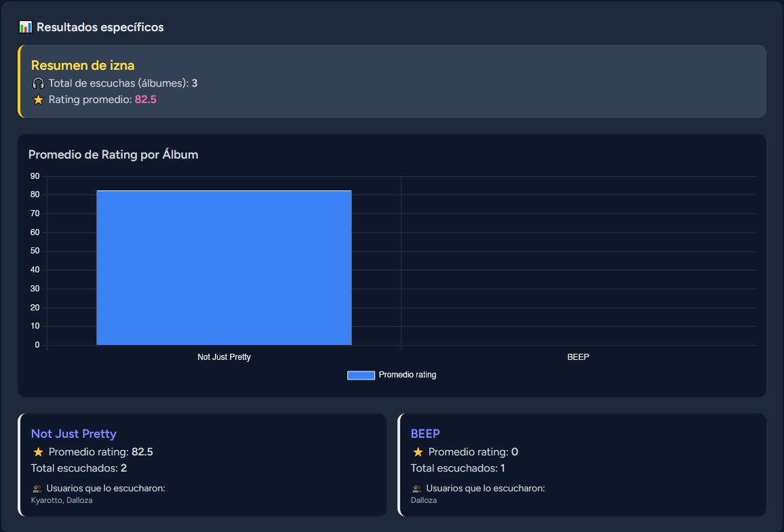
Task: Click user names Kyarotto, Dalloza
Action: coord(62,500)
